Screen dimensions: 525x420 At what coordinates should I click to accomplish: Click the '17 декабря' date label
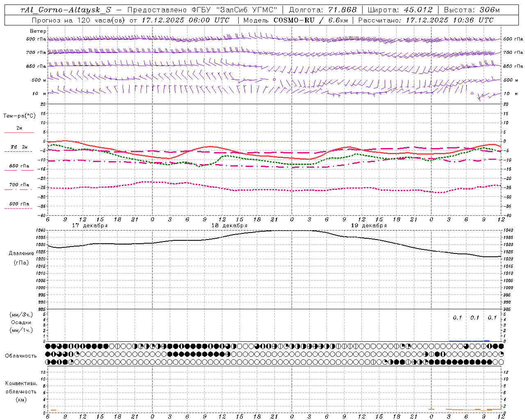point(90,226)
